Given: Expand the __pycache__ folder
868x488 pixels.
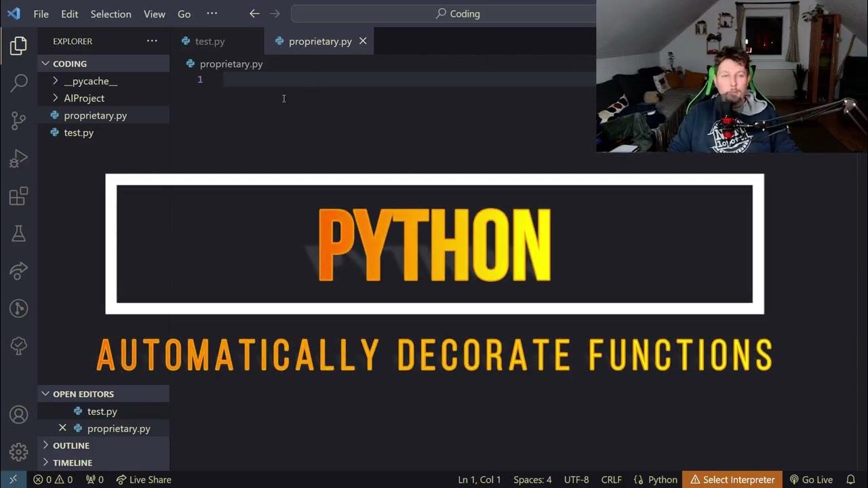Looking at the screenshot, I should [103, 81].
